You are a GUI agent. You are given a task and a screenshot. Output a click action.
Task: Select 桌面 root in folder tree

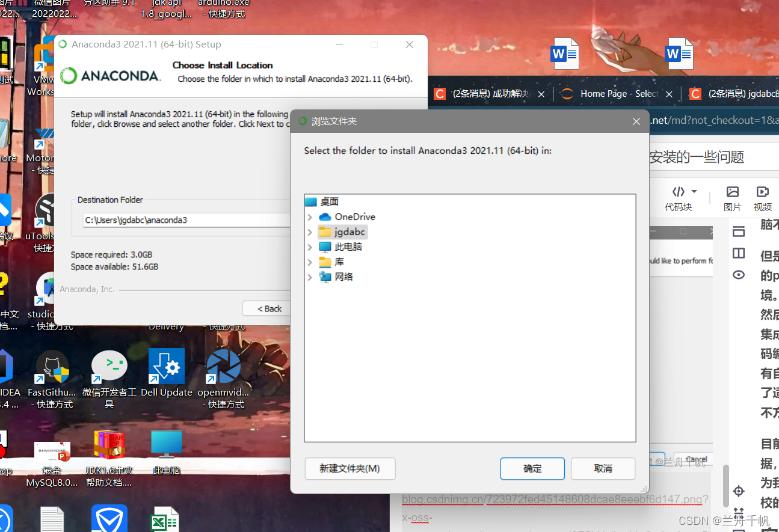click(322, 201)
